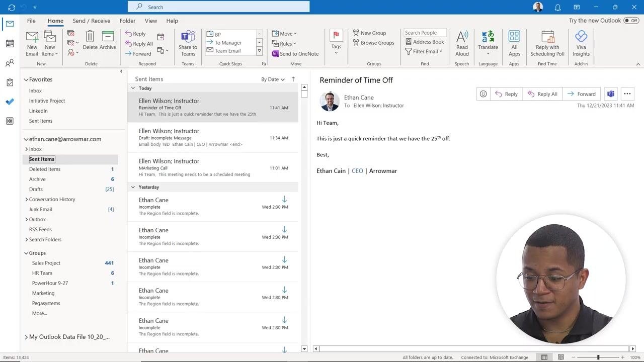
Task: Click the Forward button in ribbon
Action: [x=138, y=54]
